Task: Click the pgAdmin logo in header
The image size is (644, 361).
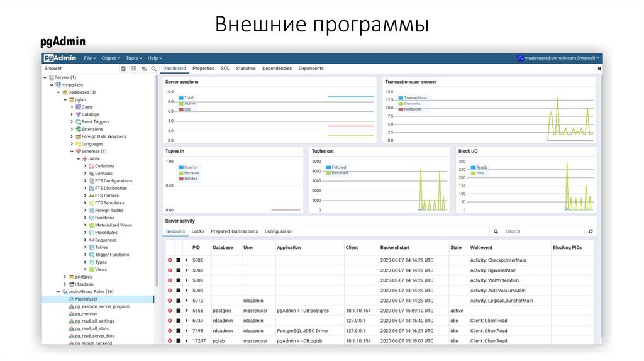Action: [60, 58]
